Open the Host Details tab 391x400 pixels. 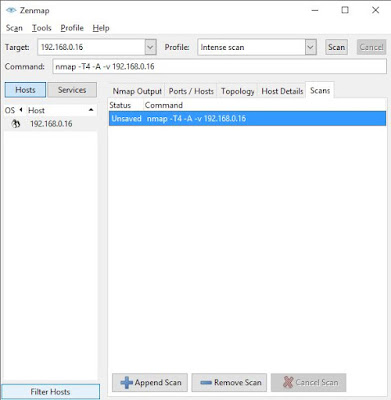point(282,91)
